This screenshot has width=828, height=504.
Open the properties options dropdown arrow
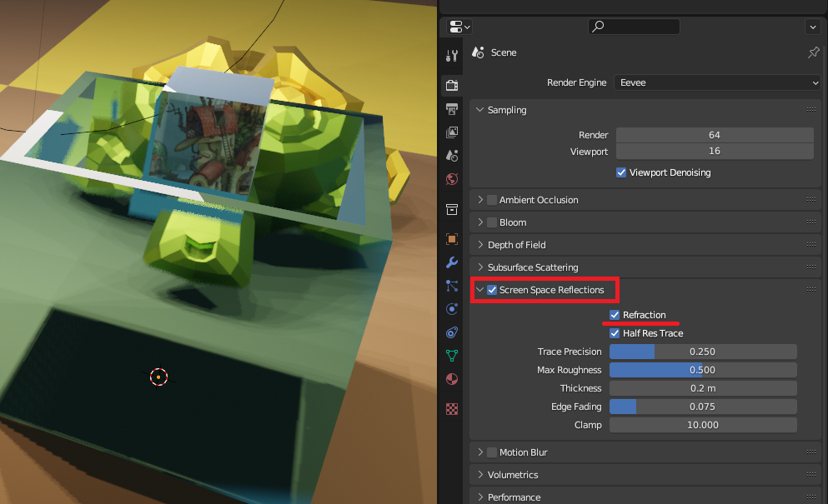[812, 27]
